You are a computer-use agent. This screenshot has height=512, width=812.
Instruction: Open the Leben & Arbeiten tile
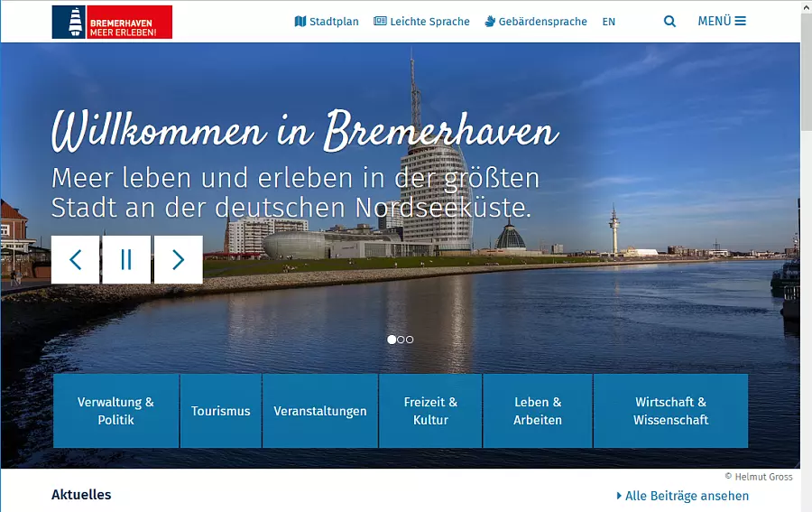(x=538, y=411)
